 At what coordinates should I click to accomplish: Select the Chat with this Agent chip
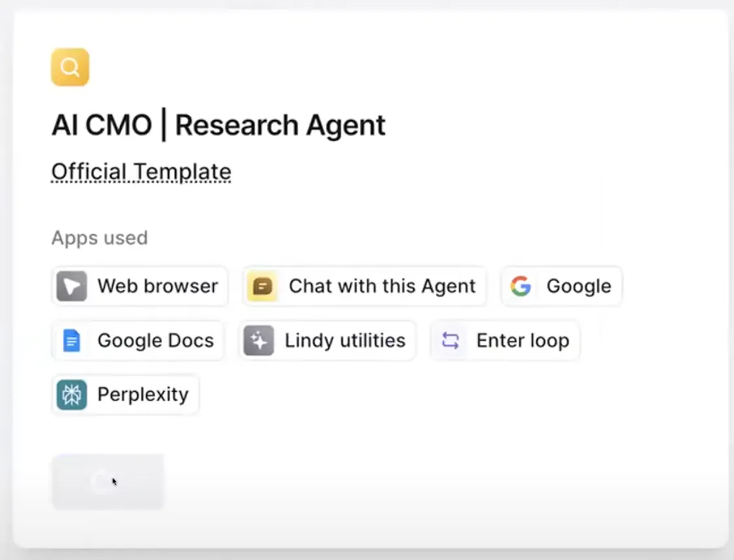pyautogui.click(x=365, y=287)
